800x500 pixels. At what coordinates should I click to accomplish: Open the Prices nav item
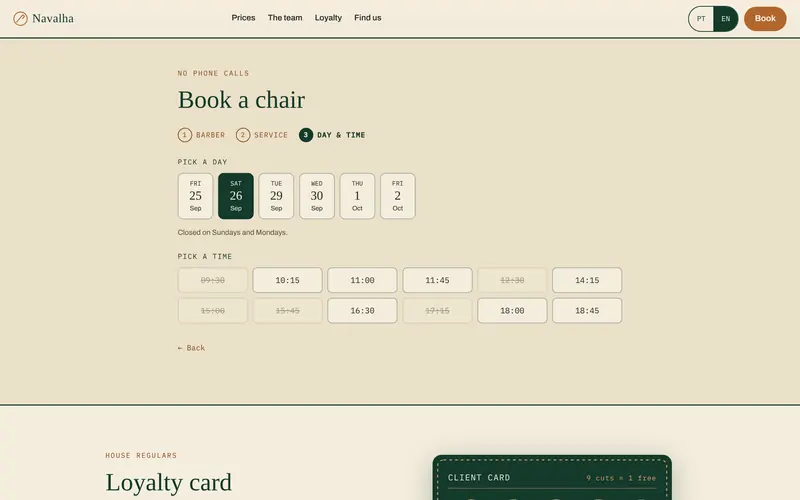click(243, 18)
